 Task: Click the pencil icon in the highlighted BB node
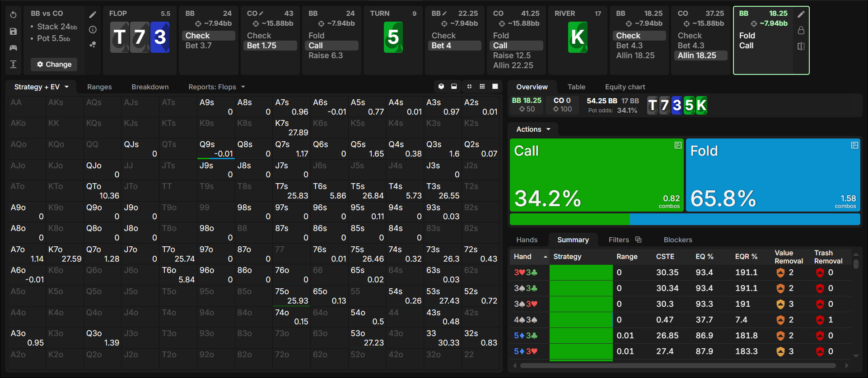tap(801, 14)
